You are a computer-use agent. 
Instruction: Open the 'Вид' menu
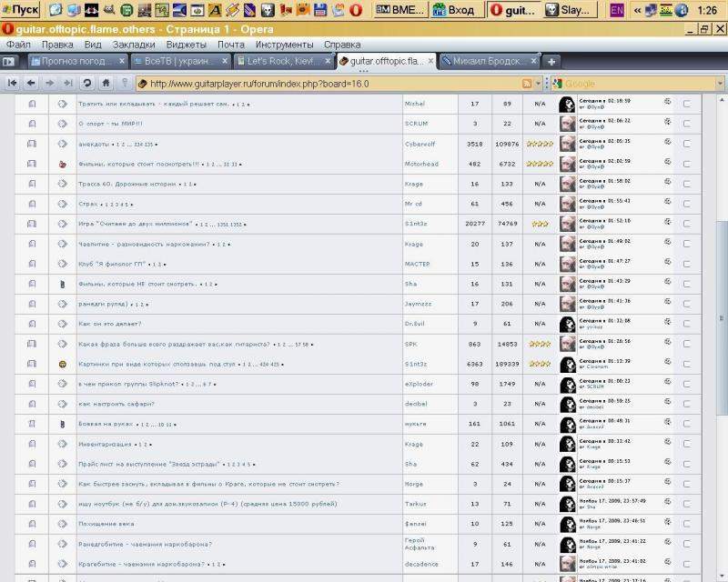[x=93, y=45]
